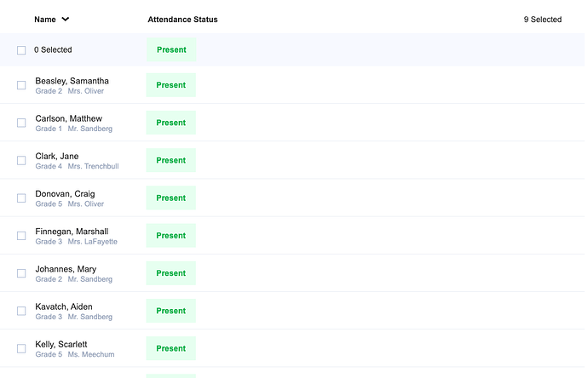Sort by the Name column chevron
The height and width of the screenshot is (378, 588).
coord(66,20)
